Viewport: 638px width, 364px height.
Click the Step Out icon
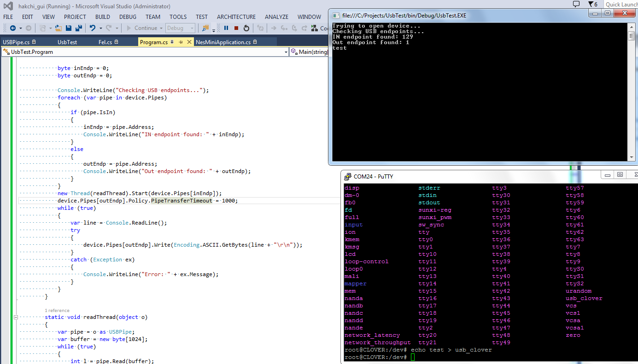tap(304, 28)
